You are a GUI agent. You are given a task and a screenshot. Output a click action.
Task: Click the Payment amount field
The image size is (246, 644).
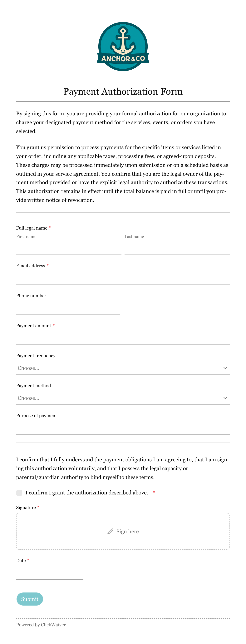tap(123, 338)
